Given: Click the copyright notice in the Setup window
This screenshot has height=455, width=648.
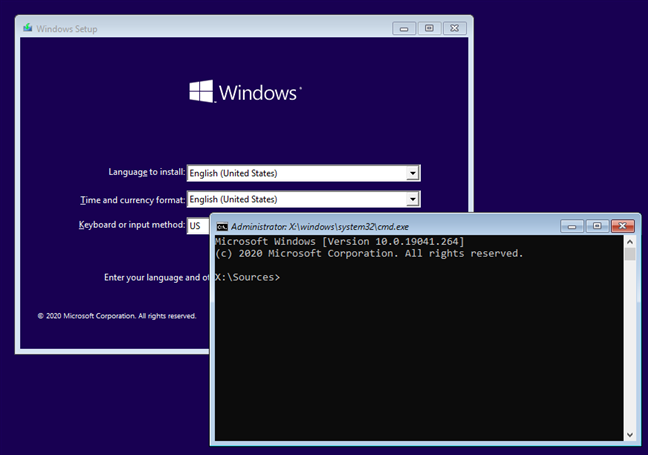Looking at the screenshot, I should point(117,316).
